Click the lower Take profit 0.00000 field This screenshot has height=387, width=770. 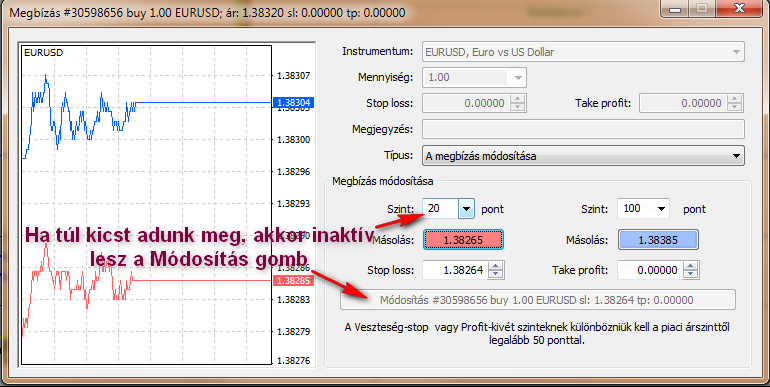point(650,270)
